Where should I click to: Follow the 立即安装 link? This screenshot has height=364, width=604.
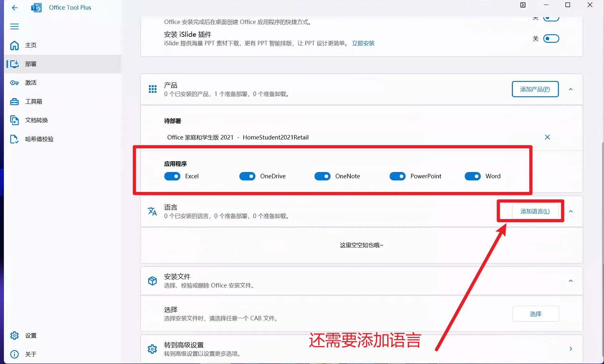363,43
